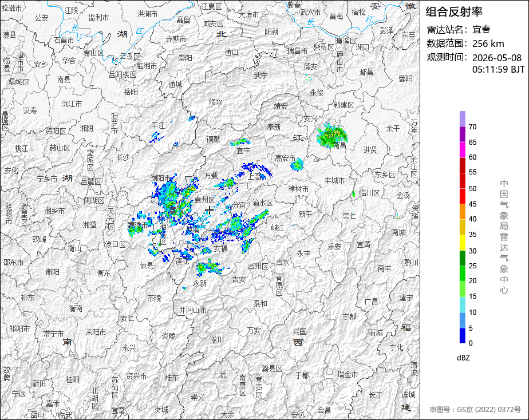Click the 安福 map label
Image resolution: width=529 pixels, height=420 pixels.
220,249
